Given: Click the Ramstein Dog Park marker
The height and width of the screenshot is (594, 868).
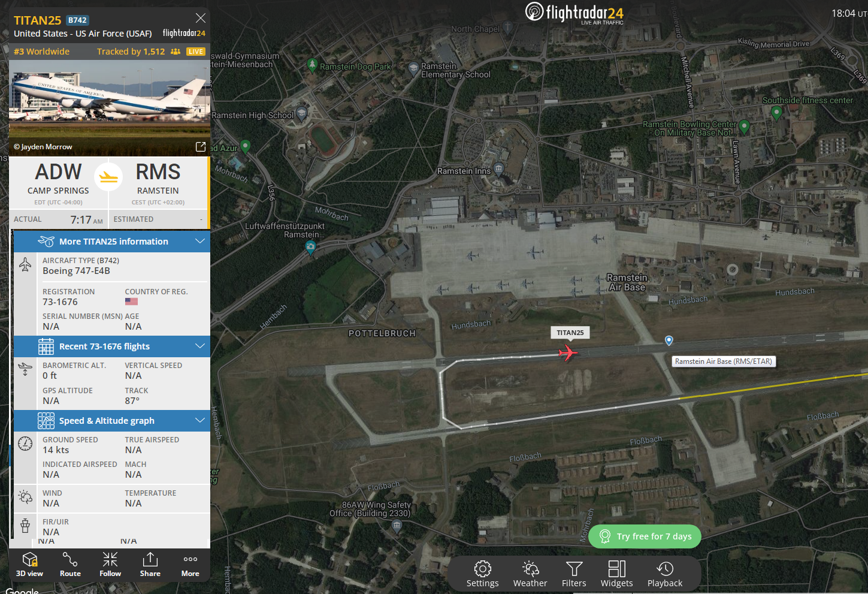Looking at the screenshot, I should pyautogui.click(x=312, y=64).
